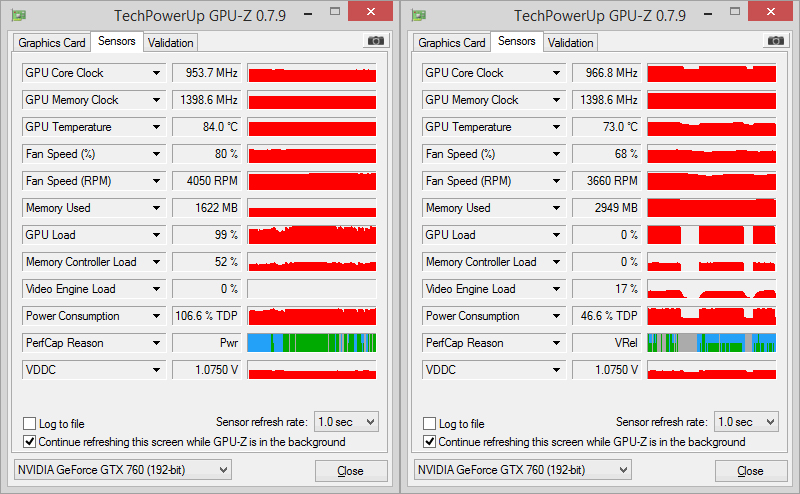Click GPU Temperature graph in left window
The height and width of the screenshot is (494, 800).
pos(312,127)
